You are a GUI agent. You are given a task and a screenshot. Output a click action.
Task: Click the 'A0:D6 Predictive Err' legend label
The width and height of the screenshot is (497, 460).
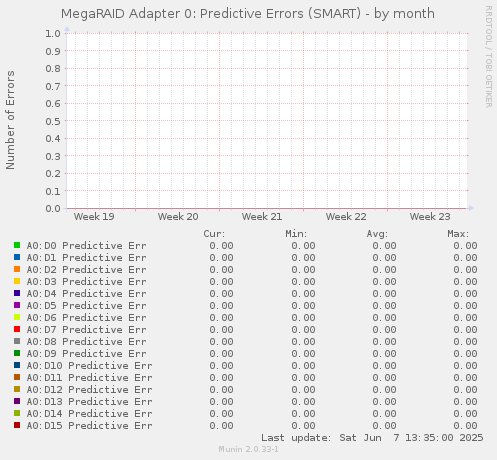click(86, 318)
